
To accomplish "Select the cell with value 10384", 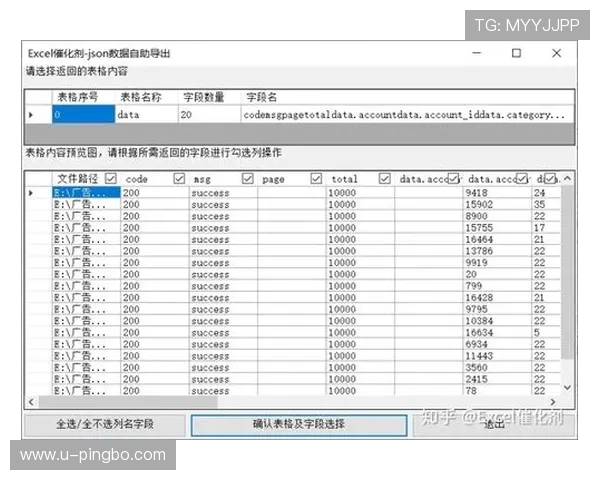I will (x=497, y=321).
